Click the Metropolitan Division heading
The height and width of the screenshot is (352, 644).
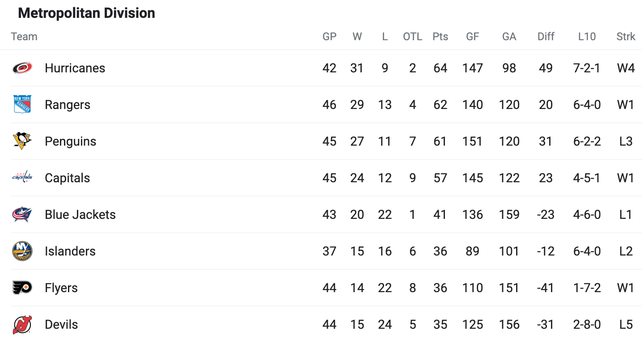point(87,13)
